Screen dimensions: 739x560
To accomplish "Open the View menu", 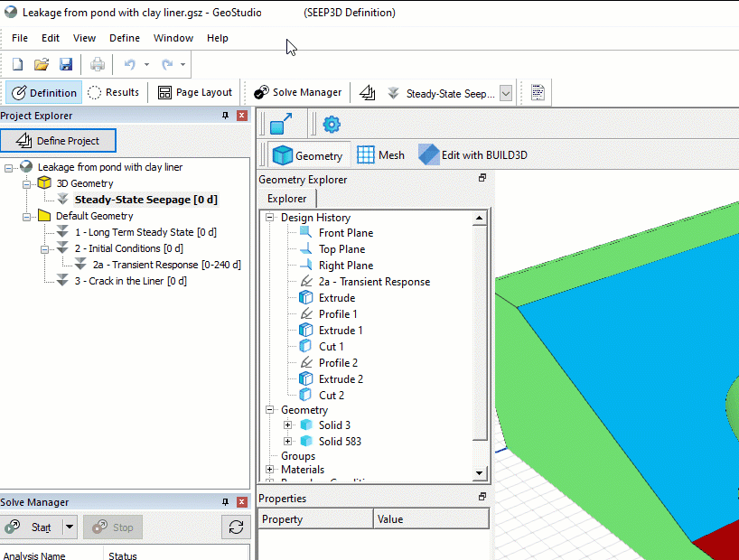I will coord(84,38).
